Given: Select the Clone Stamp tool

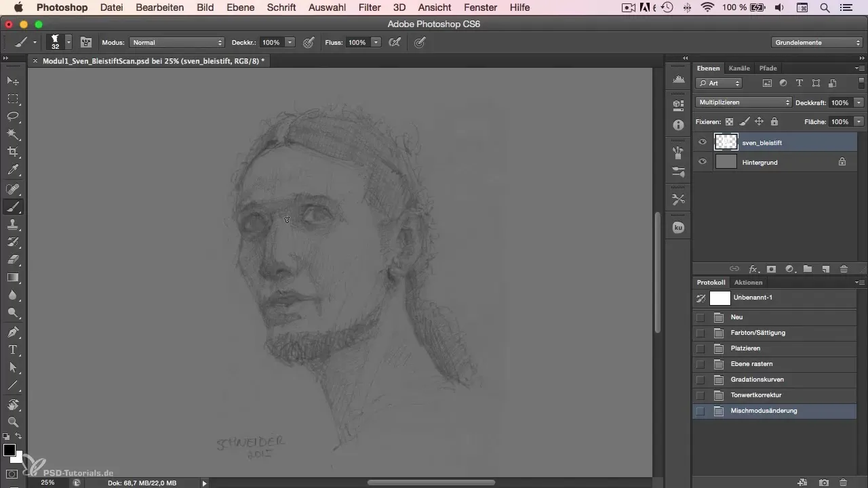Looking at the screenshot, I should [13, 224].
